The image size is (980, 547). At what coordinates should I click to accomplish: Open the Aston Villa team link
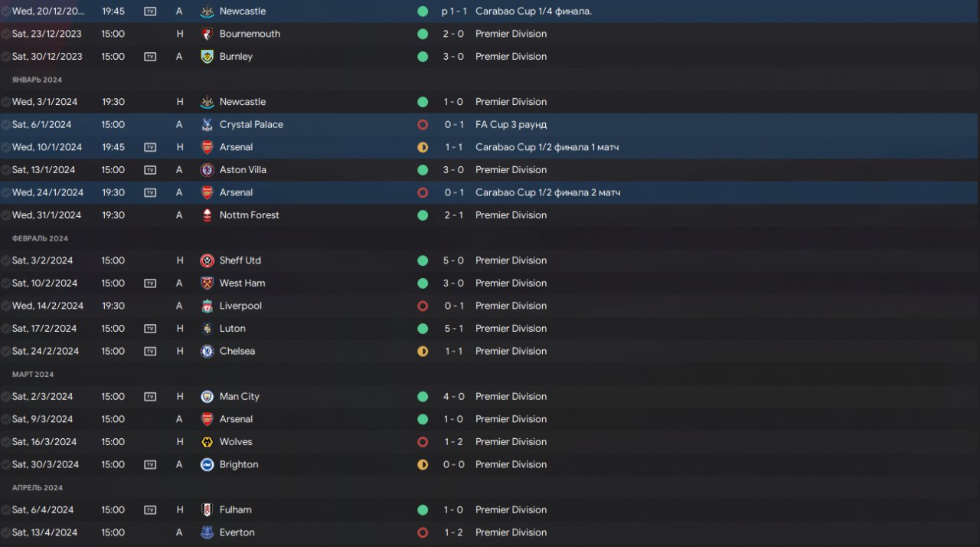tap(243, 169)
